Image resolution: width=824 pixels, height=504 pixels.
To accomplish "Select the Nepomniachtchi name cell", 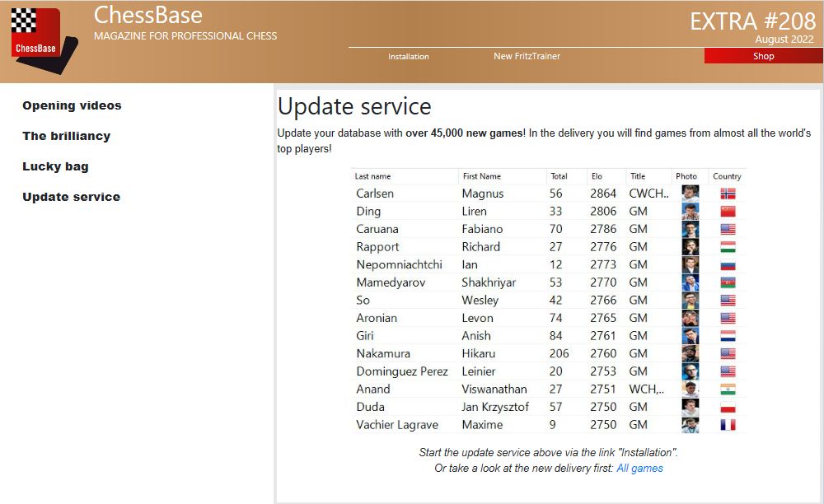I will pos(399,264).
